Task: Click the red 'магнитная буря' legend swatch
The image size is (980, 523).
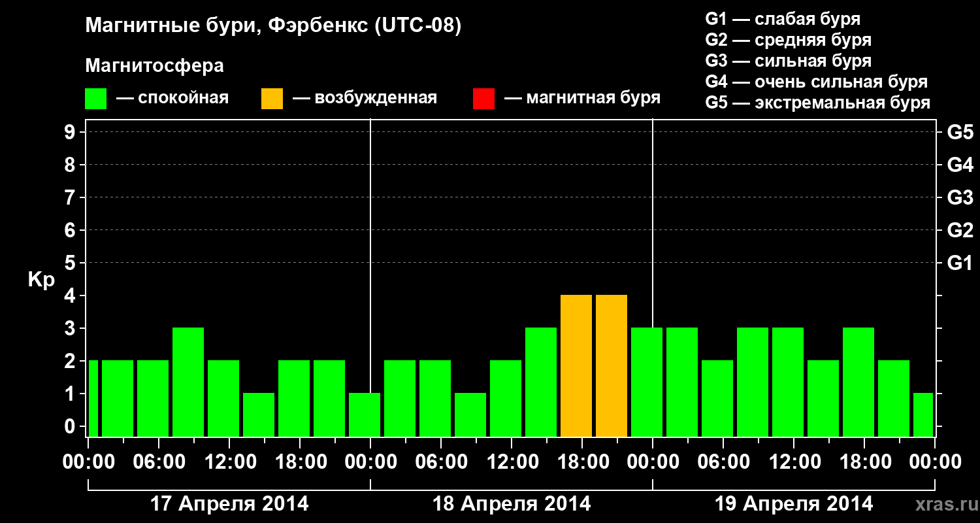Action: (x=483, y=99)
